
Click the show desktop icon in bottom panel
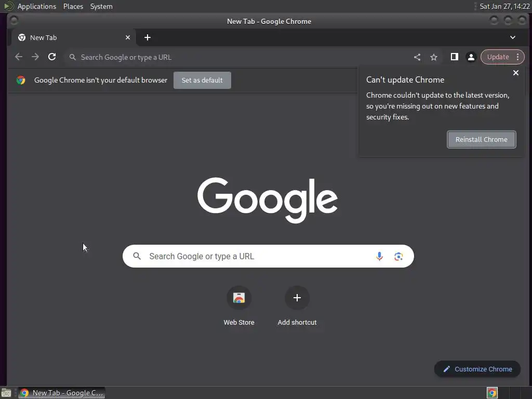(6, 393)
